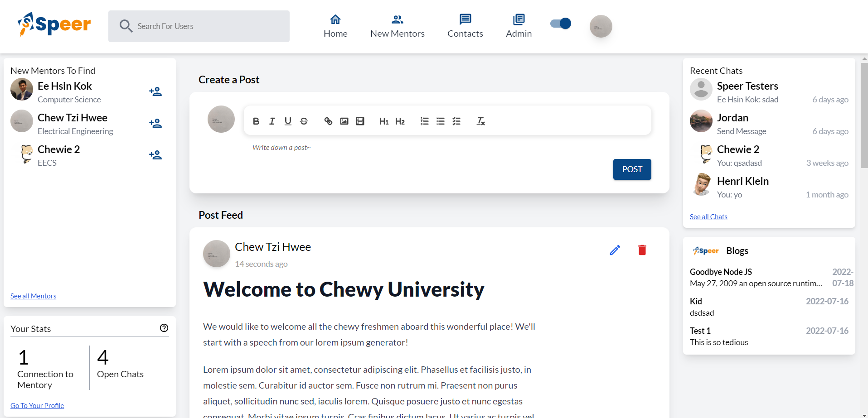The image size is (868, 418).
Task: Toggle strikethrough text formatting
Action: pos(304,121)
